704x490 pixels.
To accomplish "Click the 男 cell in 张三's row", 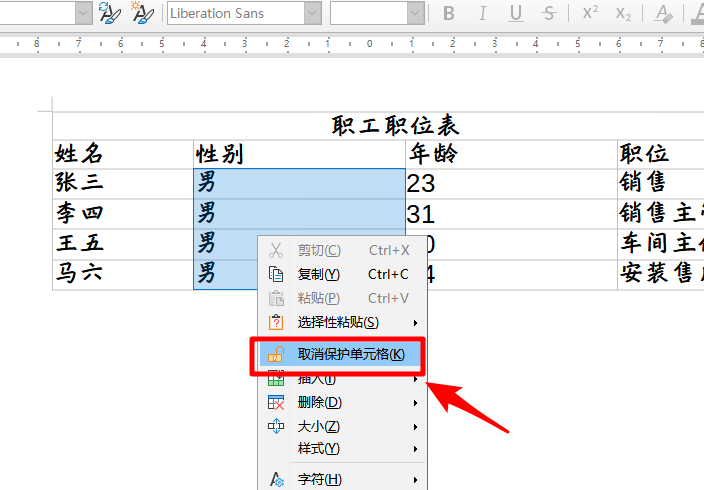I will (x=299, y=184).
